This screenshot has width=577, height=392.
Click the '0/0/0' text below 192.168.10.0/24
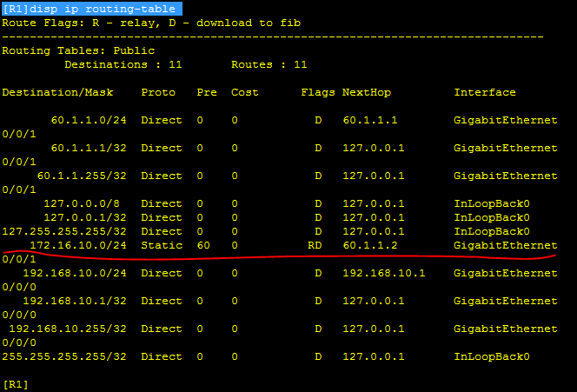pyautogui.click(x=19, y=287)
